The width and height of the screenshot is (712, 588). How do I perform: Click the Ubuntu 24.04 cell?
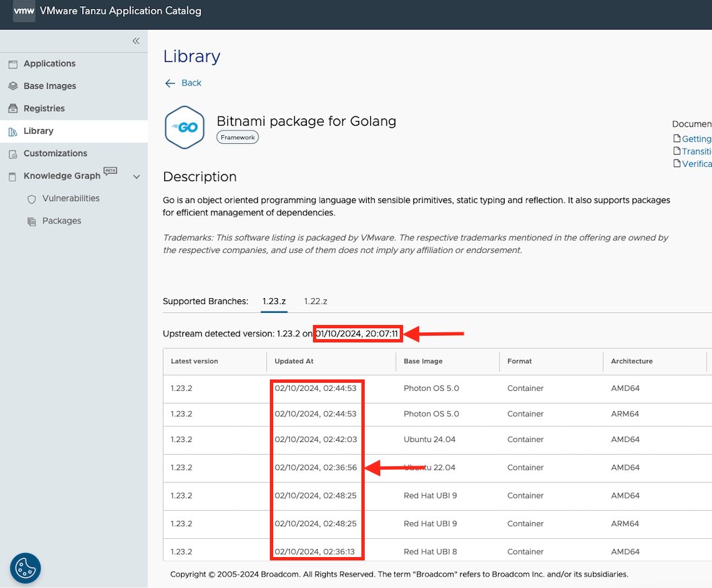click(x=429, y=439)
